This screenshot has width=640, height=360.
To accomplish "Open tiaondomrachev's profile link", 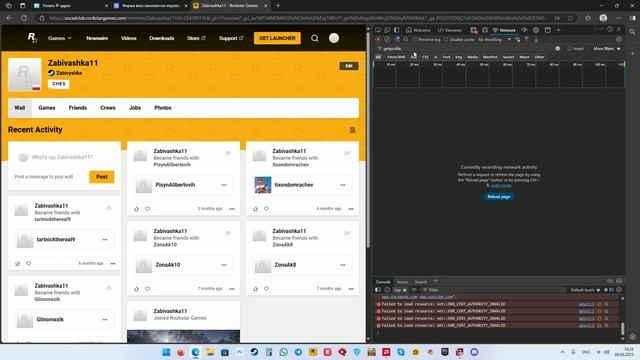I will click(294, 185).
